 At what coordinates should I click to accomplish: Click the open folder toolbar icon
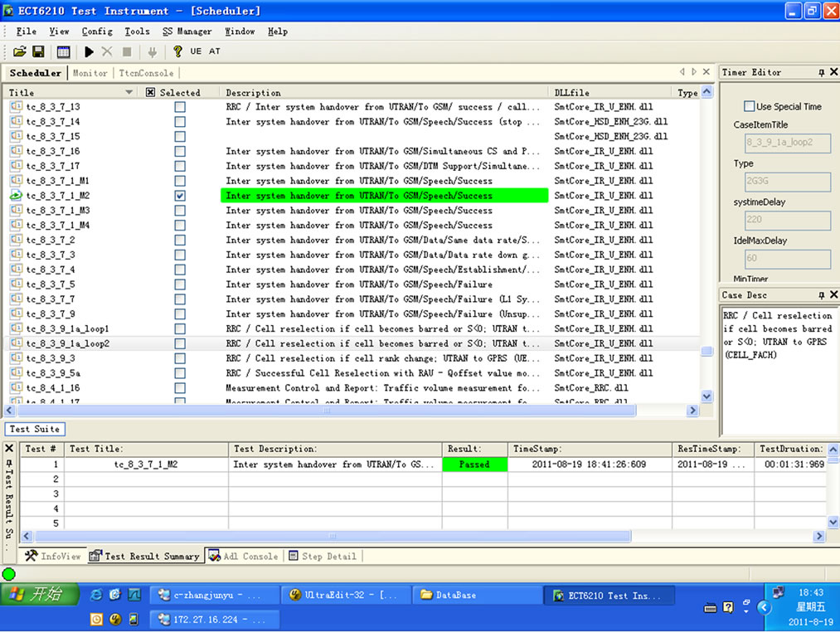[20, 51]
